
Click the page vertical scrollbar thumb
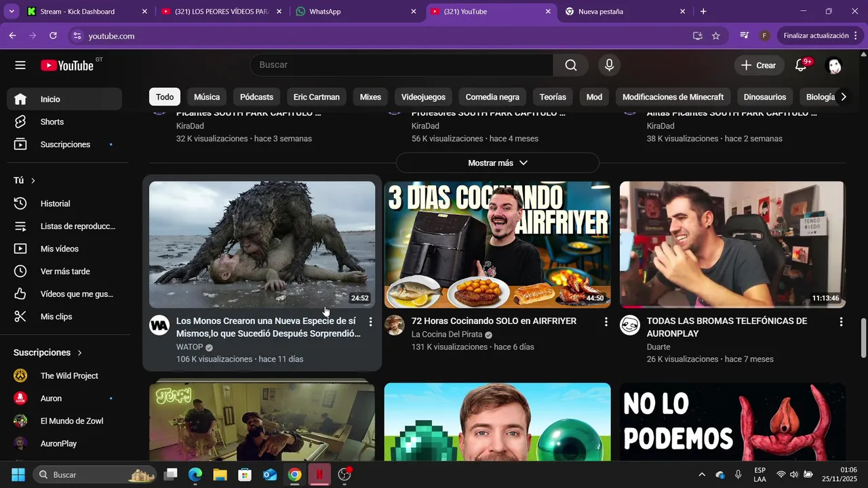point(863,338)
